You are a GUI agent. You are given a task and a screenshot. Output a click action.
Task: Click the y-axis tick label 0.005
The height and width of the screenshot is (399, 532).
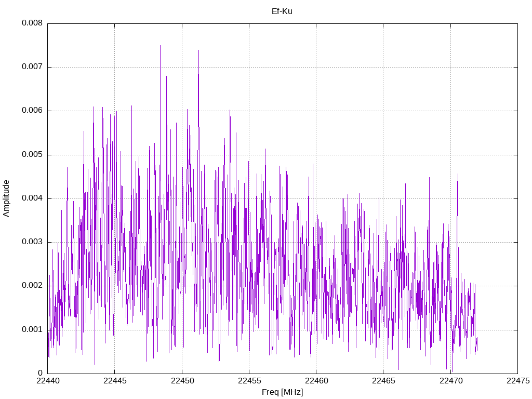click(x=32, y=155)
